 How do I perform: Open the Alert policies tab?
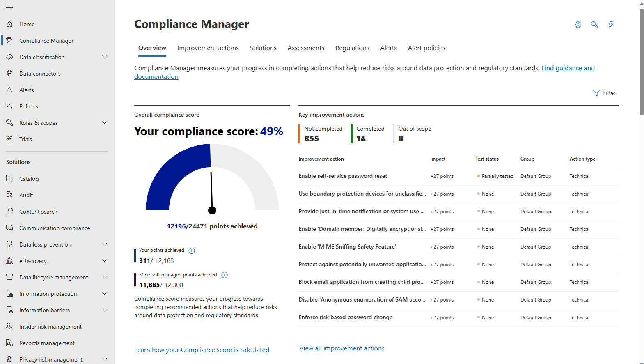pyautogui.click(x=426, y=48)
